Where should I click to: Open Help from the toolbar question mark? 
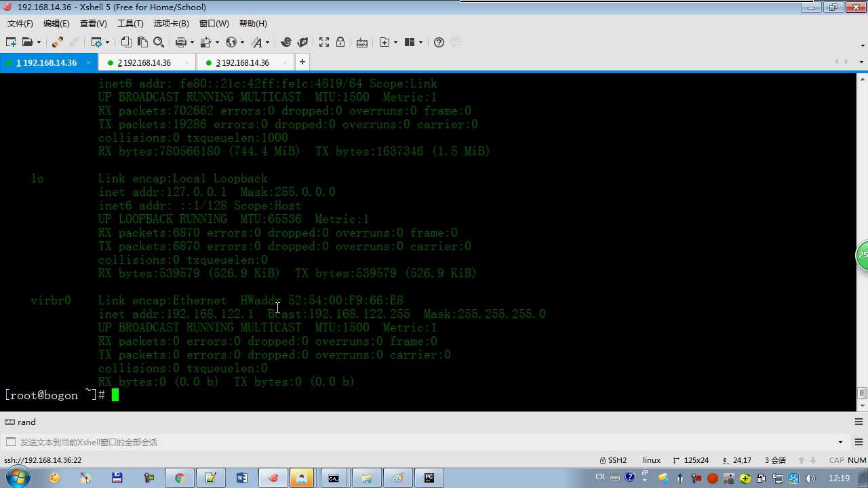[x=439, y=42]
